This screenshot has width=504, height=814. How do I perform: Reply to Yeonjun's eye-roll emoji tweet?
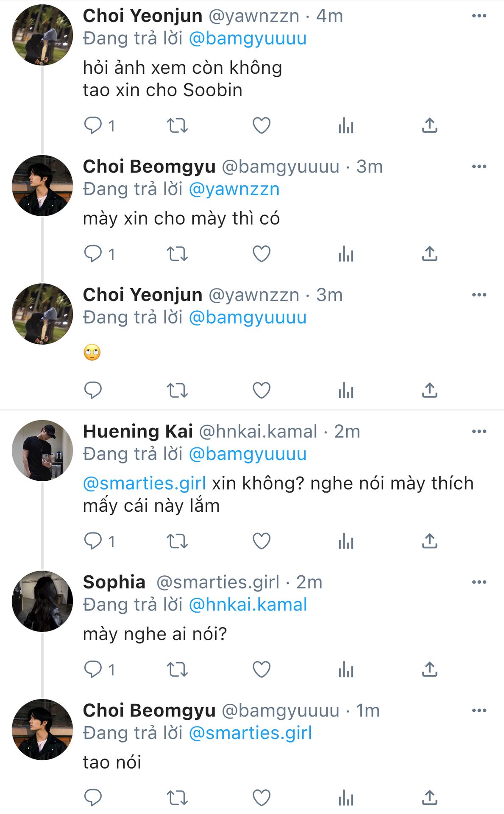click(x=93, y=390)
